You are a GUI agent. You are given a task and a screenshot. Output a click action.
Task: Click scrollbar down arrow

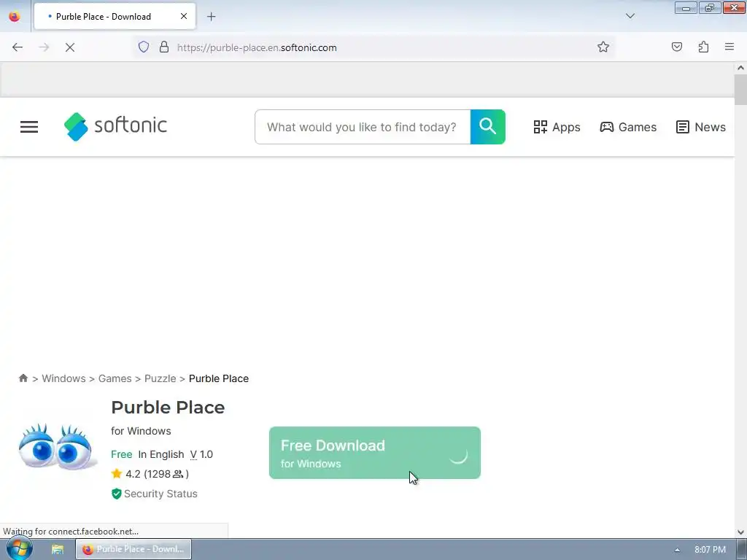point(740,532)
